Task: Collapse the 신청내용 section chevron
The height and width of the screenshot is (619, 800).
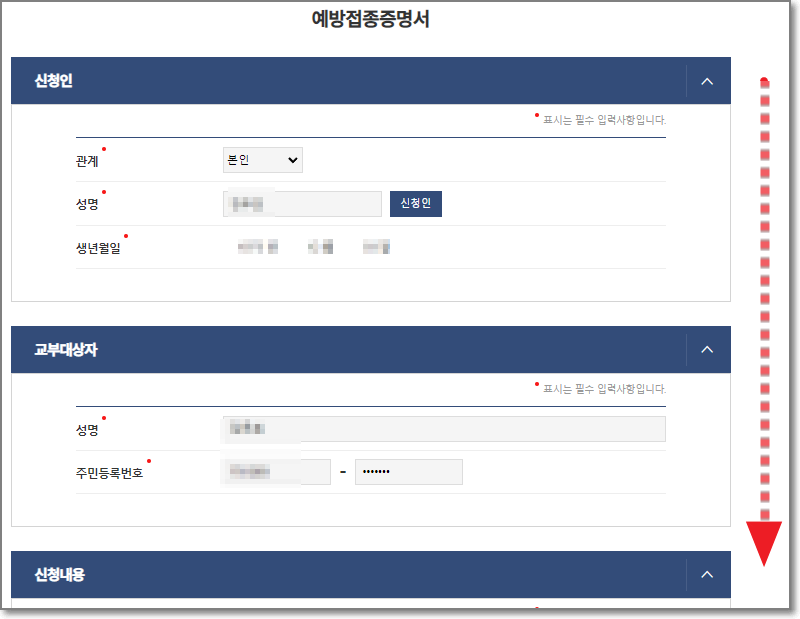Action: 707,575
